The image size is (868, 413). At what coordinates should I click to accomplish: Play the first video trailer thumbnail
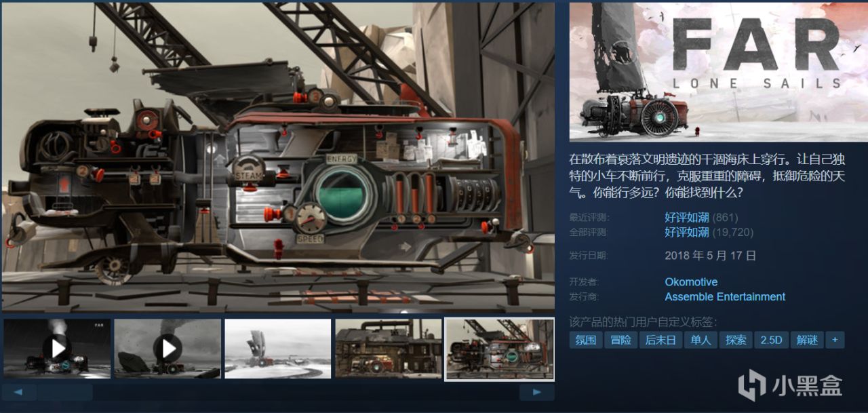pos(57,349)
